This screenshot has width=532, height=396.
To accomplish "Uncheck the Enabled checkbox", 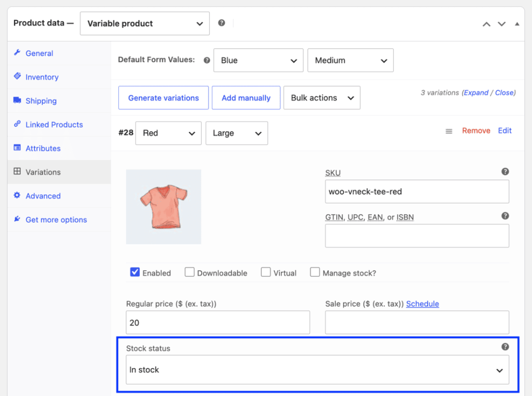I will pos(135,272).
